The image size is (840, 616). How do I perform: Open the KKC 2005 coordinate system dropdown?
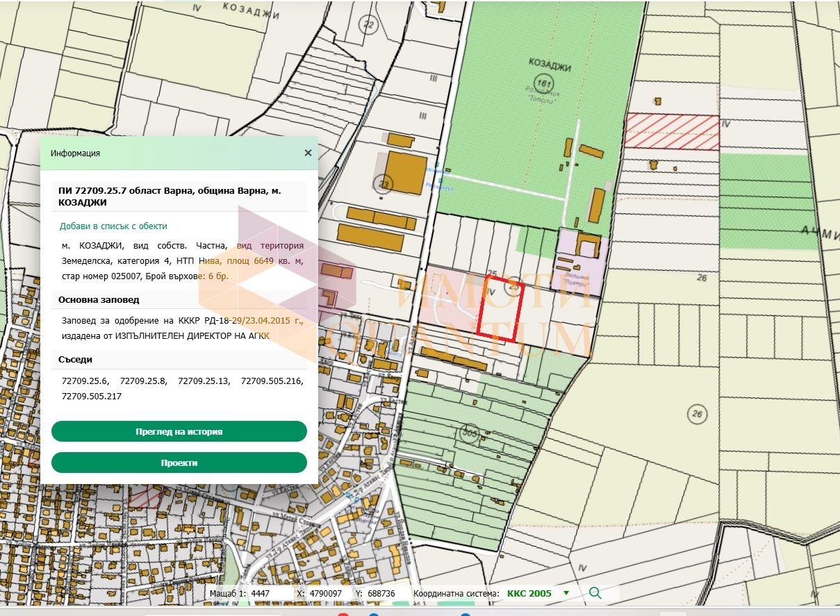pos(538,594)
